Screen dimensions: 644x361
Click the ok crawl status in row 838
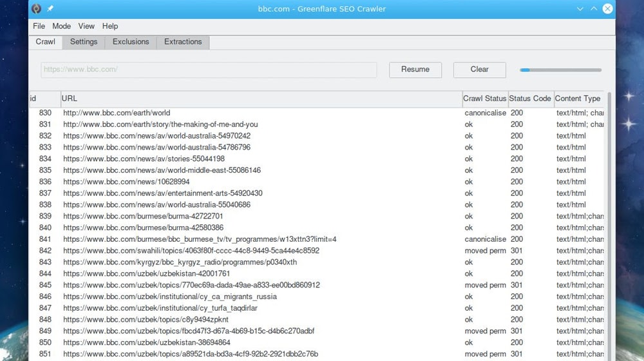tap(469, 205)
